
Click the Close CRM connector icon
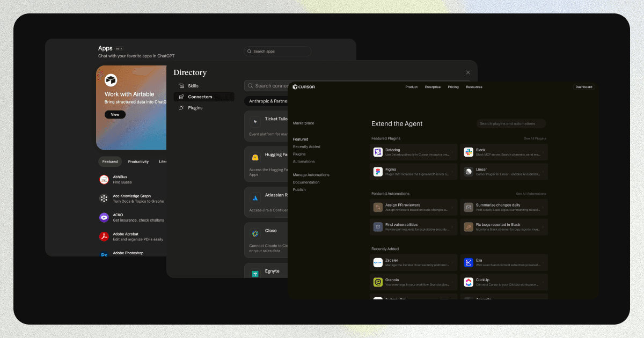[x=255, y=233]
